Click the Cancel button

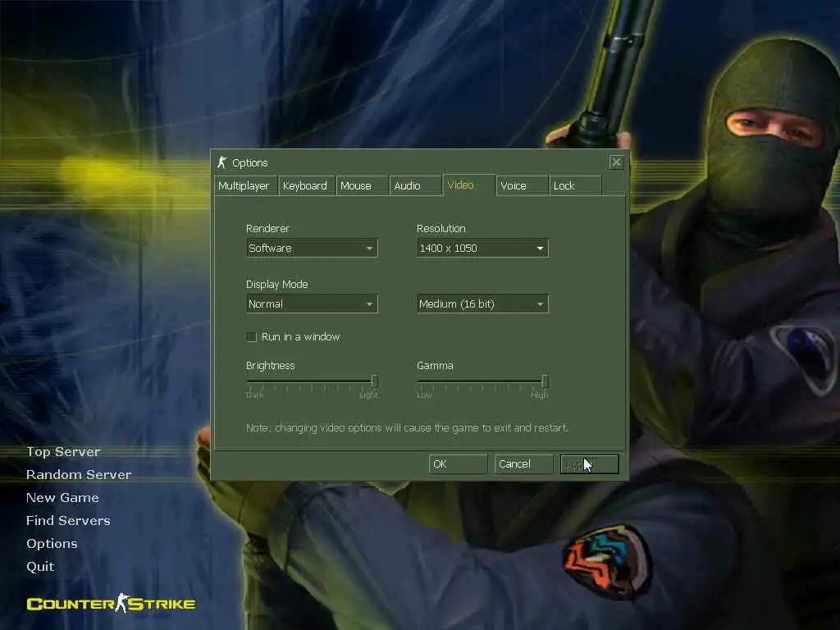(523, 464)
